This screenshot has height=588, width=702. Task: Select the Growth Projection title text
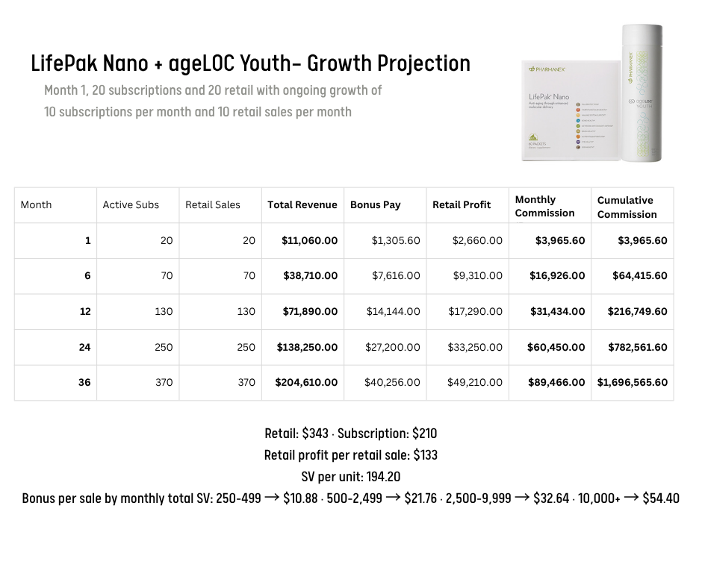tap(250, 63)
